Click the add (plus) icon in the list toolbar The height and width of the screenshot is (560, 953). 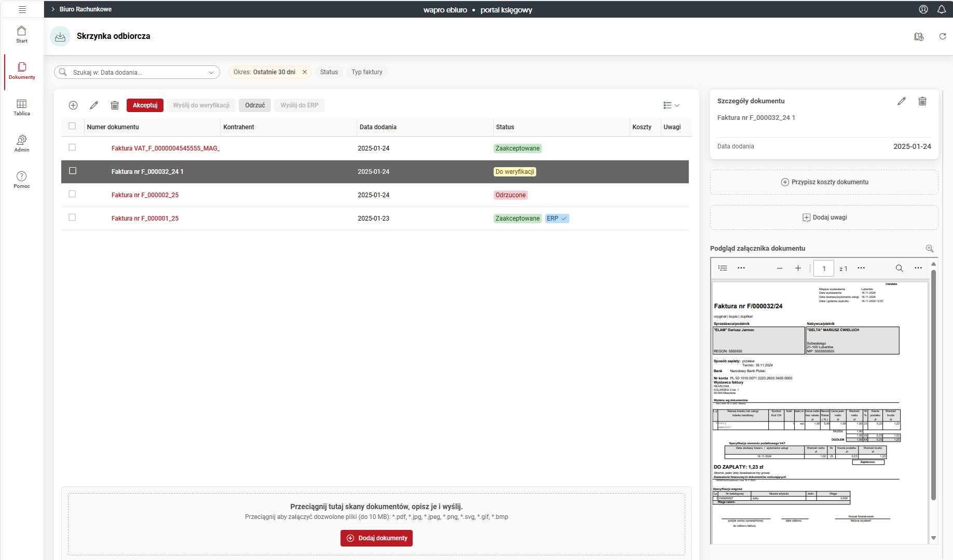click(73, 105)
